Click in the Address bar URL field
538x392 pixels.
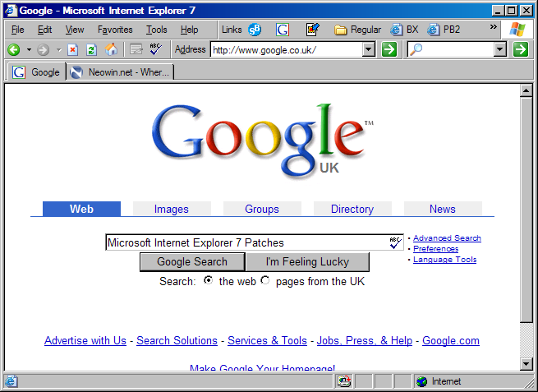287,50
